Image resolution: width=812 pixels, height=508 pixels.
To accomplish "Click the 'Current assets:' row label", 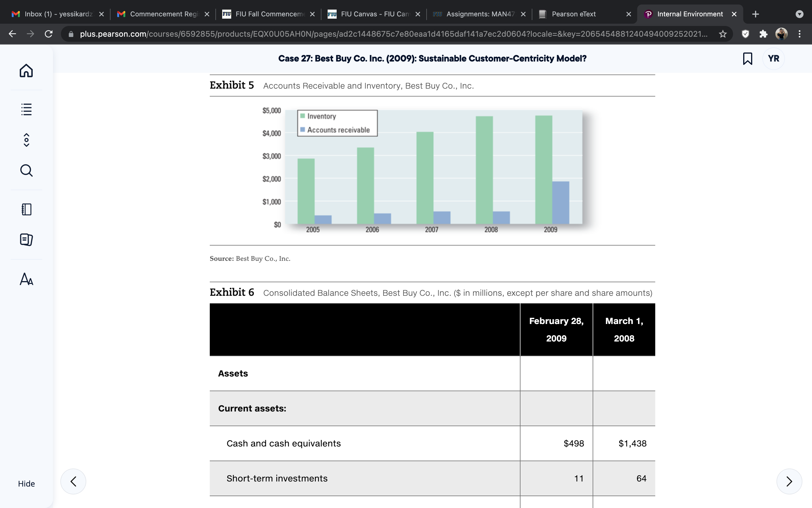I will 252,409.
